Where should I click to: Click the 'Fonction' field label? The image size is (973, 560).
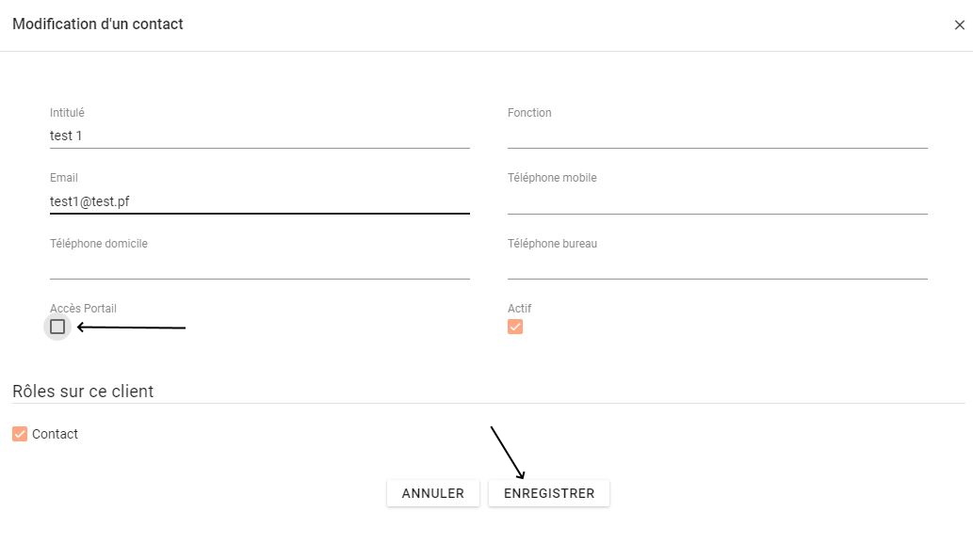click(x=529, y=113)
